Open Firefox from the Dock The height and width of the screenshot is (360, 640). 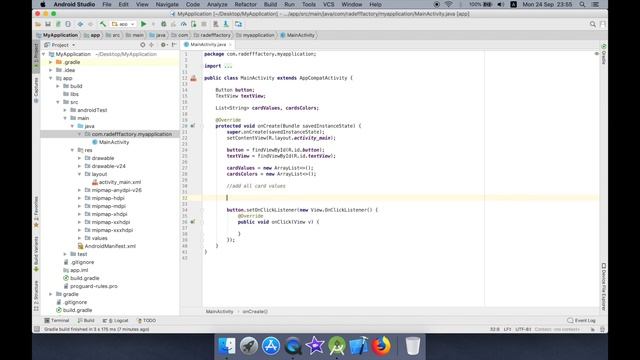[x=381, y=346]
